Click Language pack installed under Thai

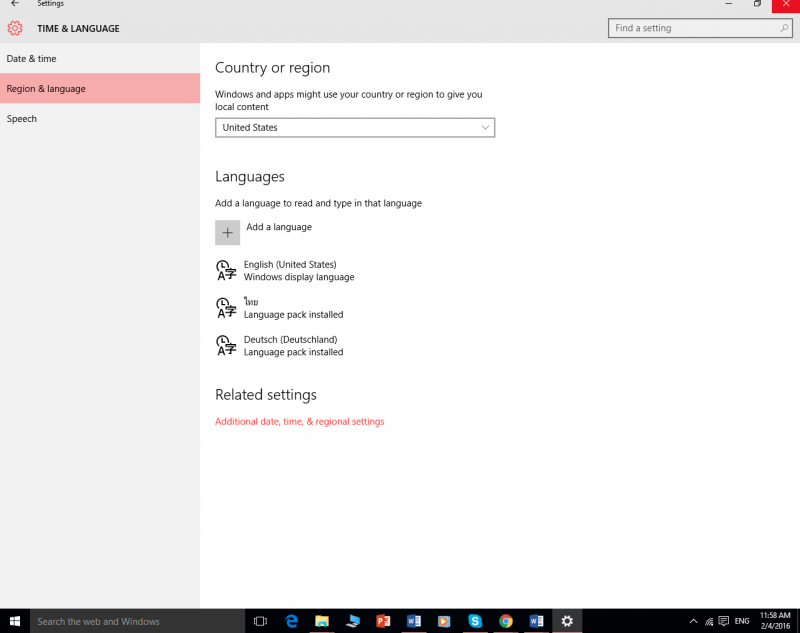(x=293, y=314)
